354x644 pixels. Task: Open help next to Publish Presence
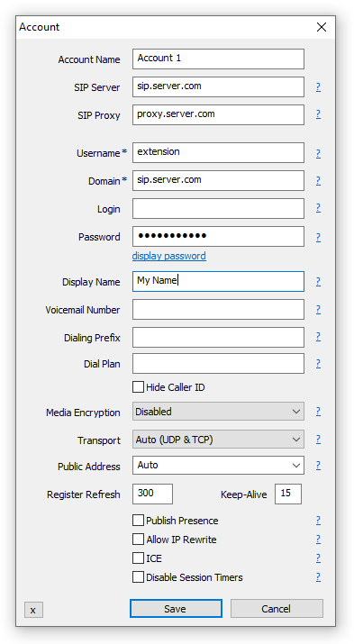(318, 521)
